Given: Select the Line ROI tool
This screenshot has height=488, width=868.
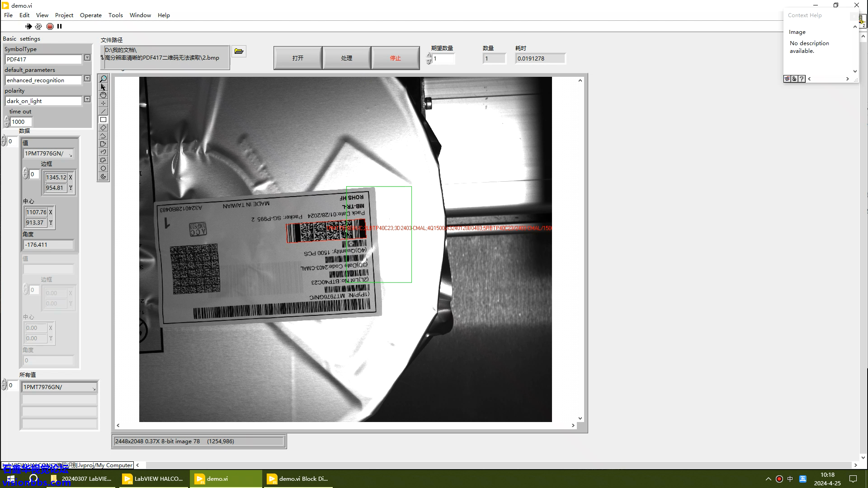Looking at the screenshot, I should click(103, 112).
